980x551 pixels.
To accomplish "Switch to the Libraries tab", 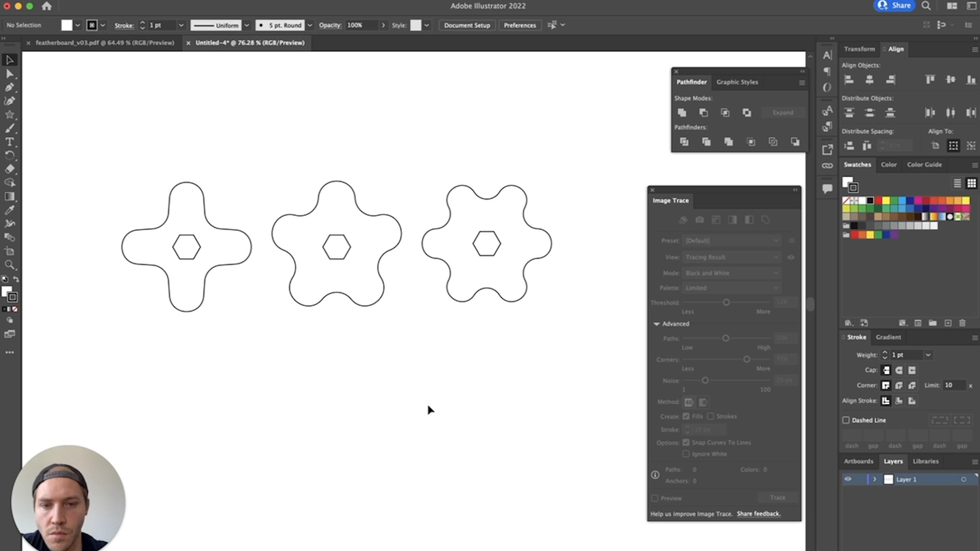I will tap(925, 461).
